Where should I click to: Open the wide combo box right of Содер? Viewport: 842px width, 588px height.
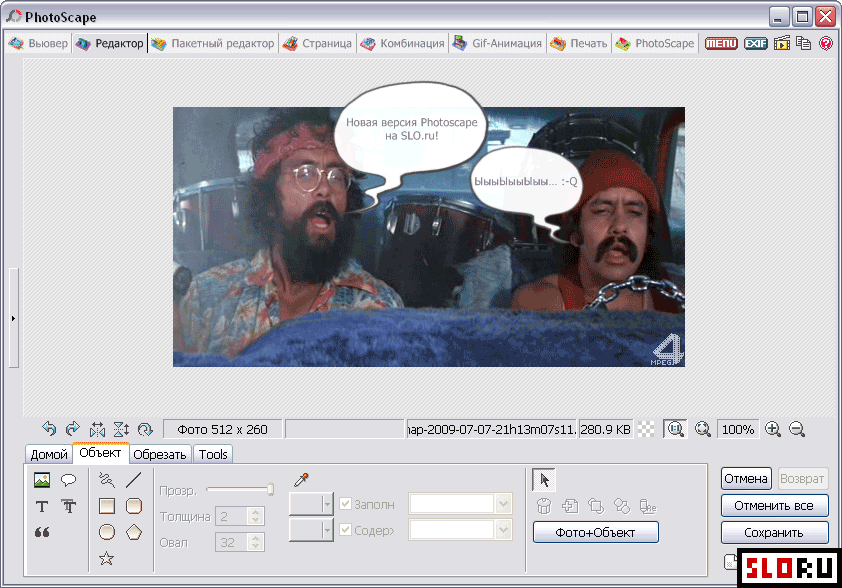tap(460, 530)
